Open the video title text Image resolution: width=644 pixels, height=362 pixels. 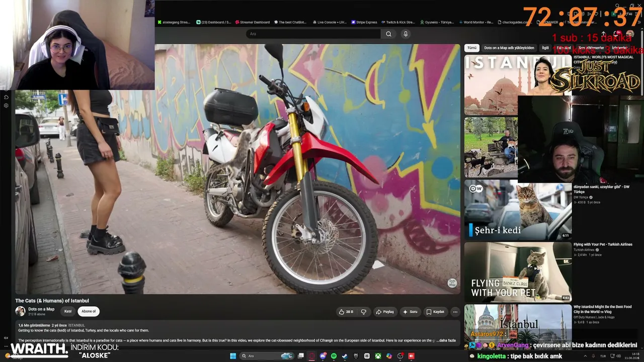tap(52, 301)
